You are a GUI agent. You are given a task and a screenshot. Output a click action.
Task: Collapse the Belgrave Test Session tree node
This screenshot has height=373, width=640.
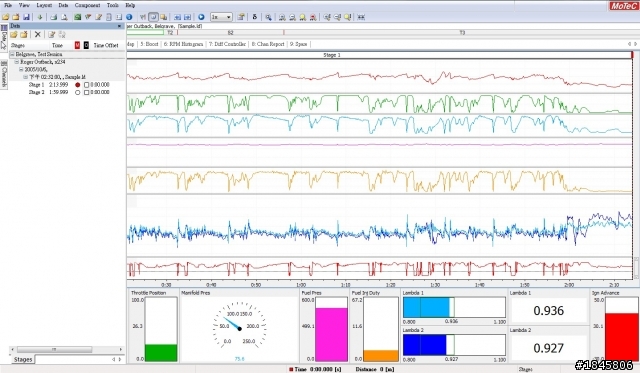pos(12,54)
